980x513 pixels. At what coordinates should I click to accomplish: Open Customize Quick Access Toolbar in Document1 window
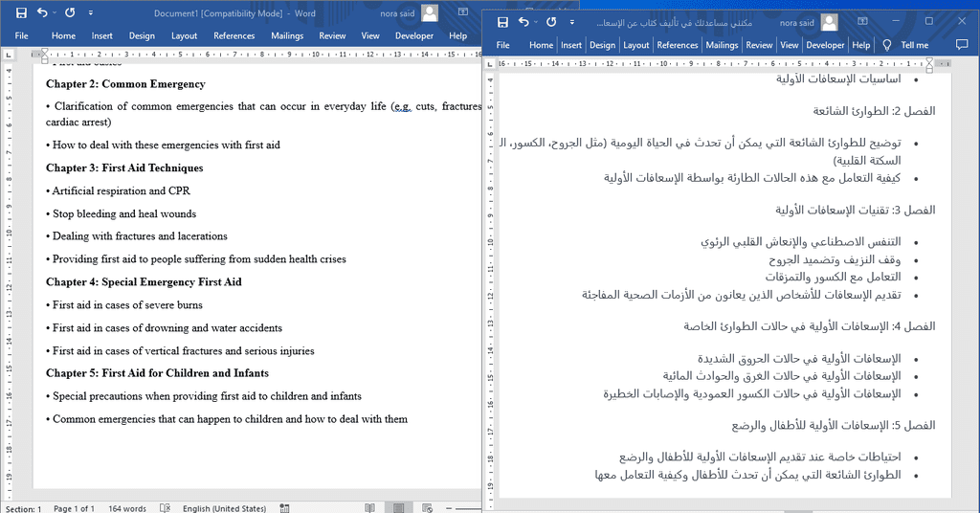coord(91,13)
